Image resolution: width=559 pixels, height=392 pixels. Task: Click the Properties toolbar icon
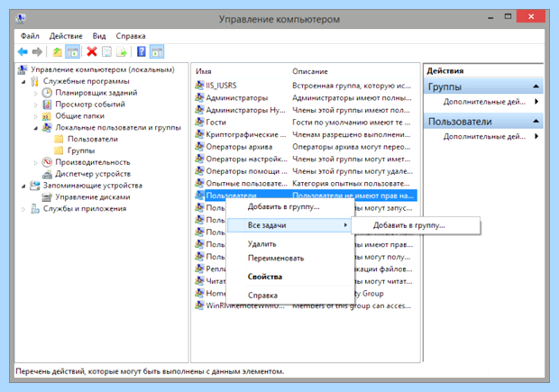click(x=106, y=52)
